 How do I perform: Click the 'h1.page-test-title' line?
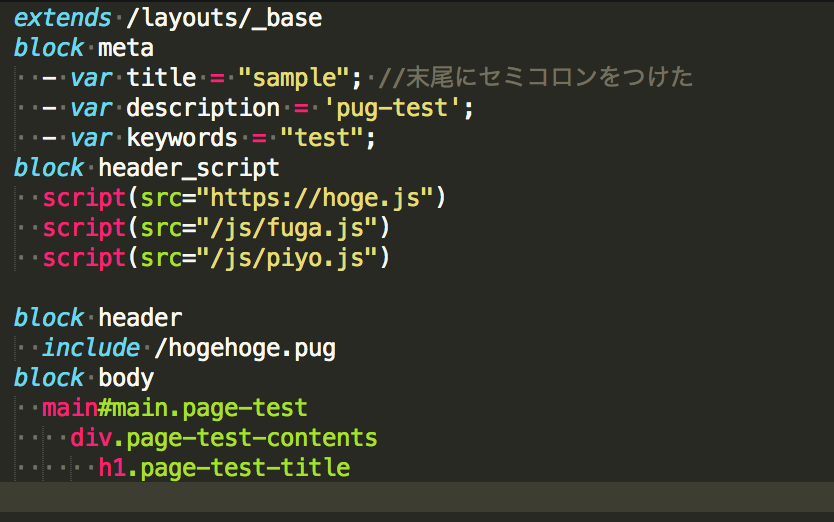pyautogui.click(x=224, y=468)
